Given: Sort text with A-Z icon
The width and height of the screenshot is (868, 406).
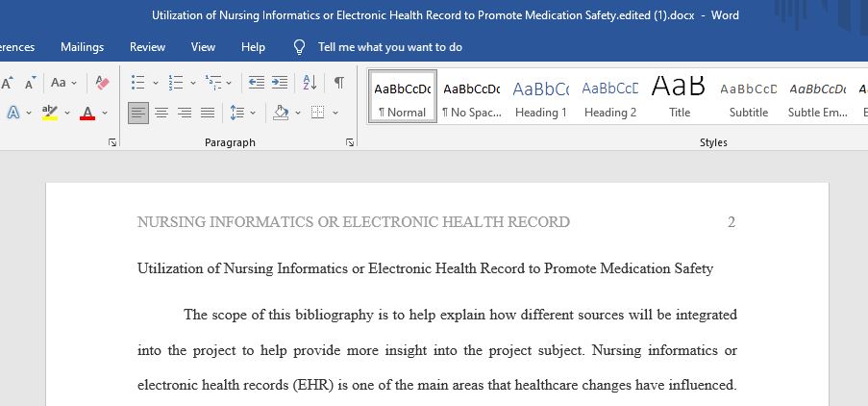Looking at the screenshot, I should point(310,83).
